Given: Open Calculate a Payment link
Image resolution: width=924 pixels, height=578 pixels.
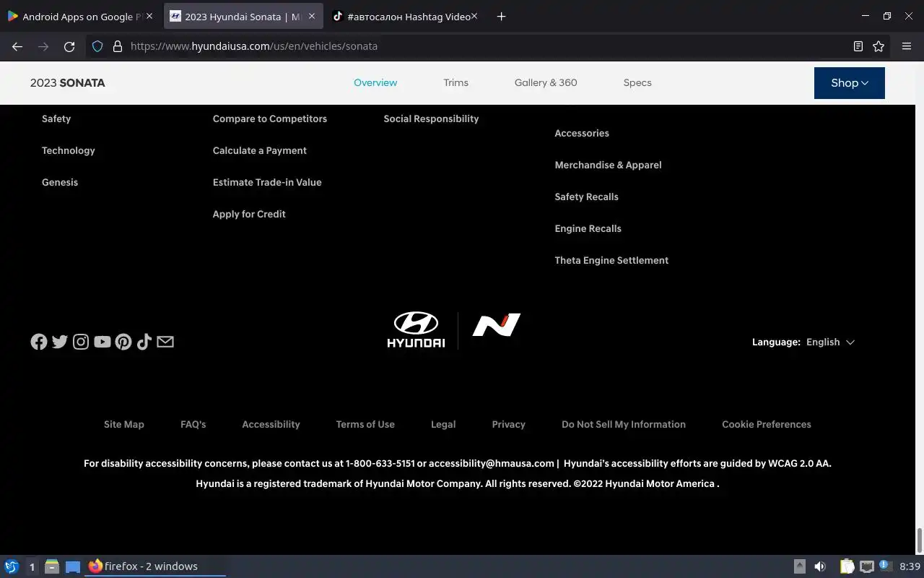Looking at the screenshot, I should click(x=260, y=151).
